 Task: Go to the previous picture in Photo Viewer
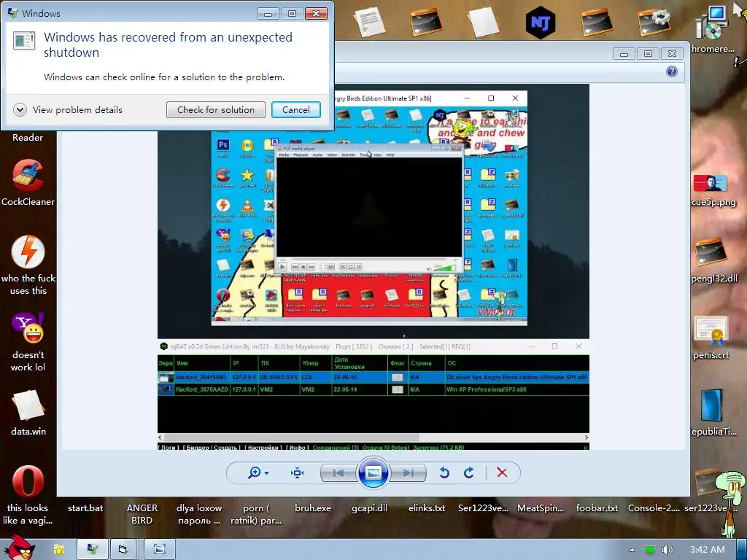click(x=338, y=472)
